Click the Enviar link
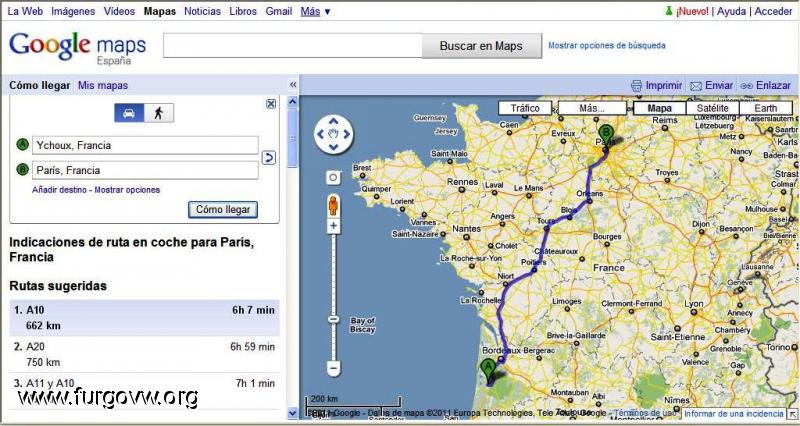 point(719,86)
